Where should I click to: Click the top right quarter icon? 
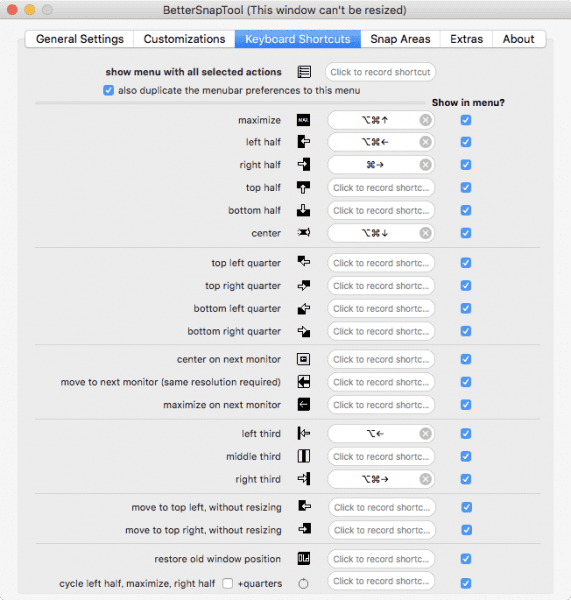303,285
